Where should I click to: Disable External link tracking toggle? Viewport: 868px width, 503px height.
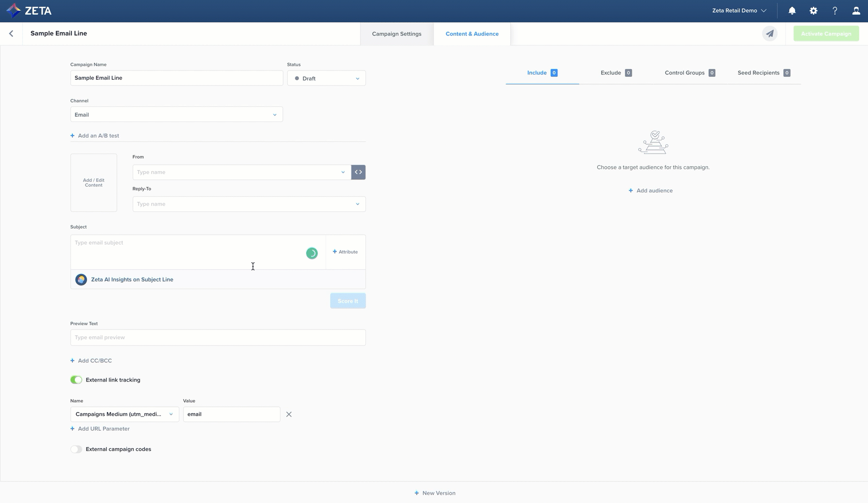pyautogui.click(x=76, y=380)
